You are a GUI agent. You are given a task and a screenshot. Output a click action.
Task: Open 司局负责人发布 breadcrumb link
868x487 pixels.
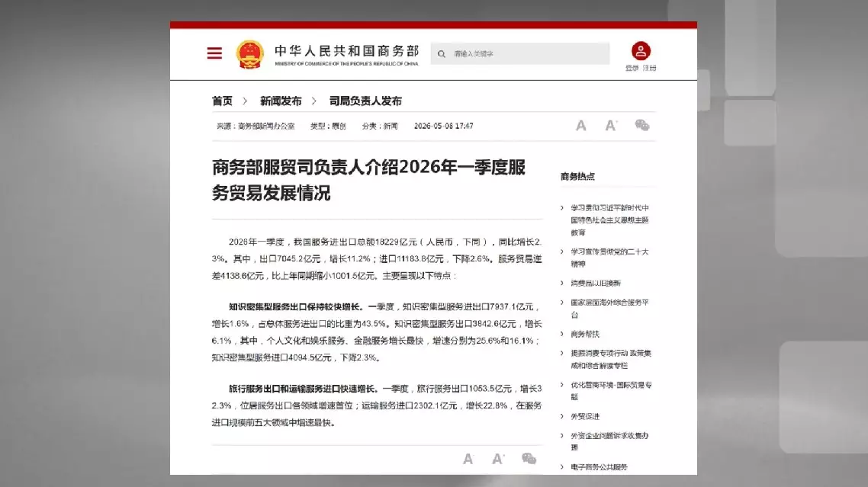point(365,101)
